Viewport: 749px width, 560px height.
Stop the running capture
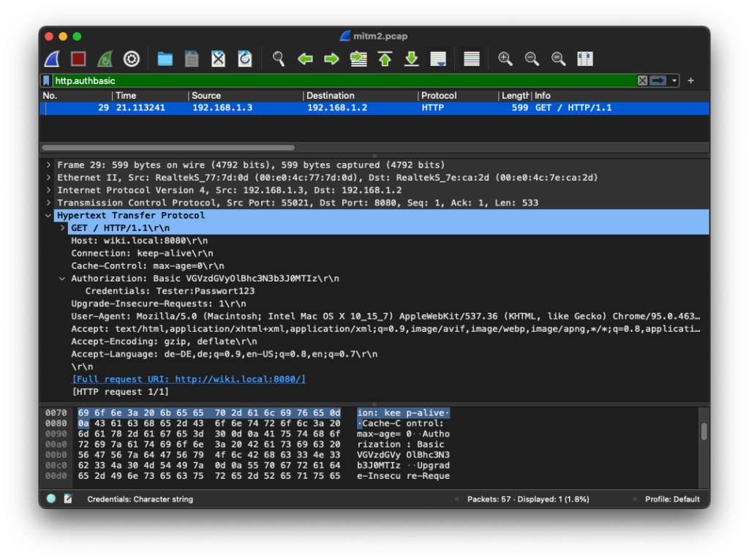(x=78, y=58)
